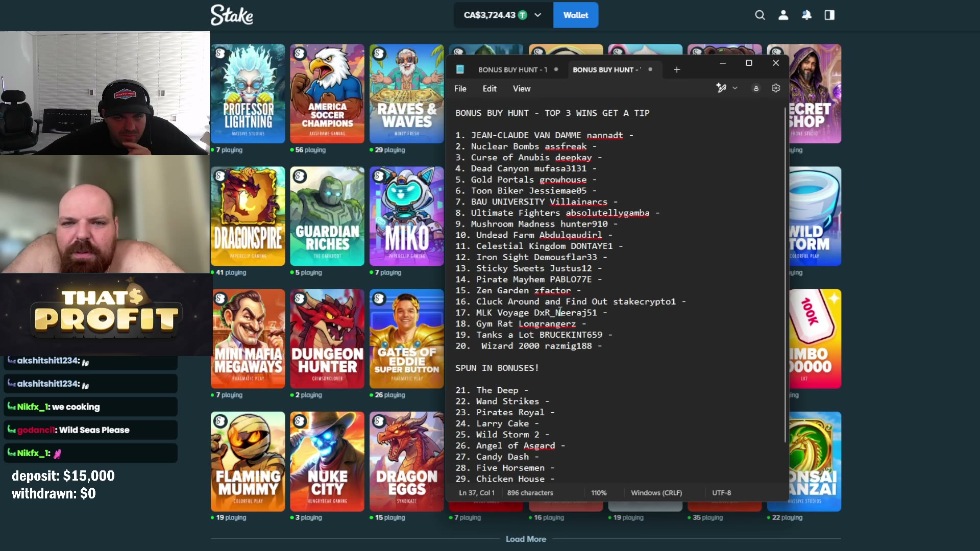Close the Notepad window

point(776,63)
